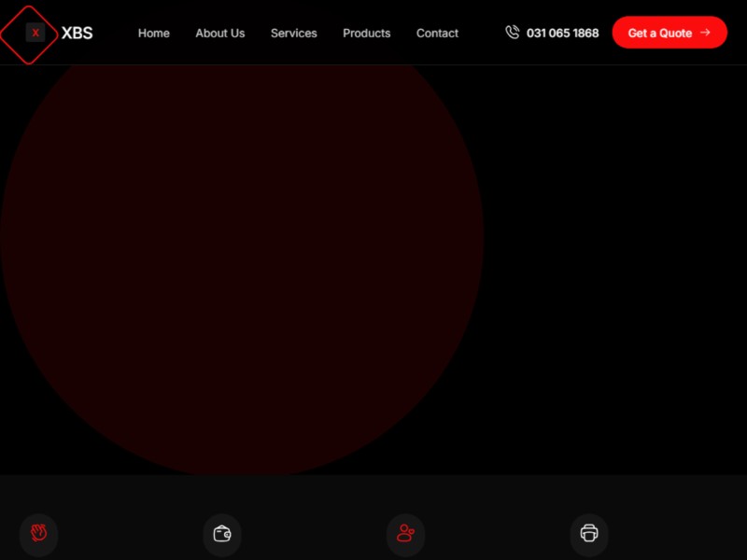This screenshot has height=560, width=747.
Task: Click the waving hand feature icon
Action: 38,533
